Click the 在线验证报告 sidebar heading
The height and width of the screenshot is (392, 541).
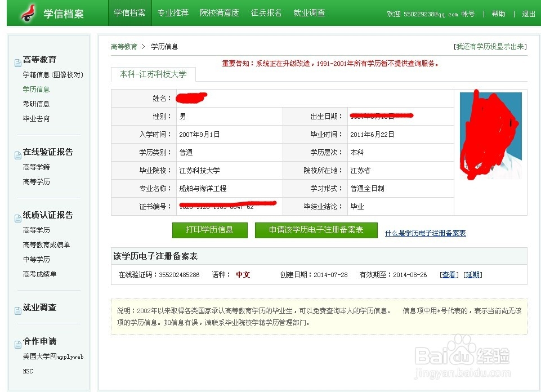click(x=48, y=152)
